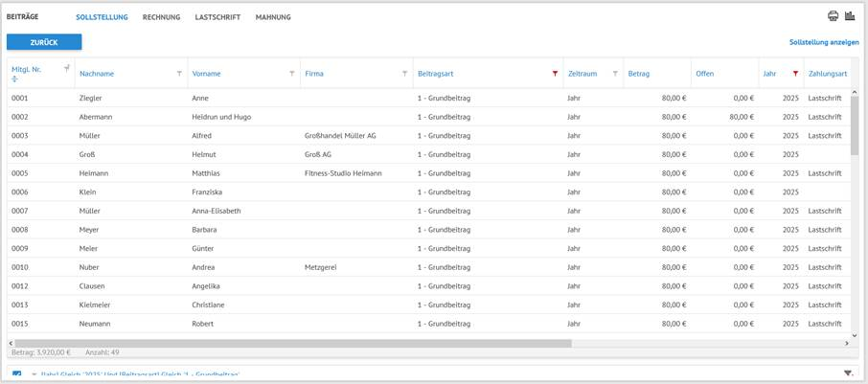The height and width of the screenshot is (384, 868).
Task: Click filter icon on Mitgl. Nr. column
Action: coord(66,69)
